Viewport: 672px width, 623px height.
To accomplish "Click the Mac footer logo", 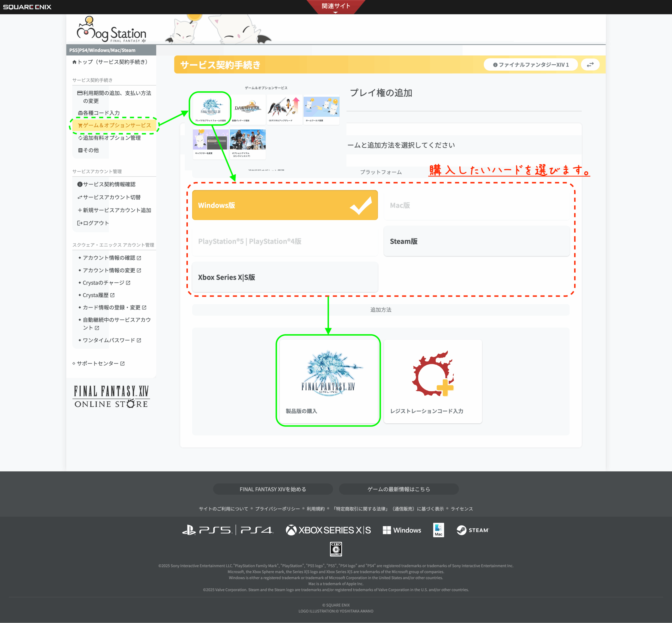I will point(438,530).
